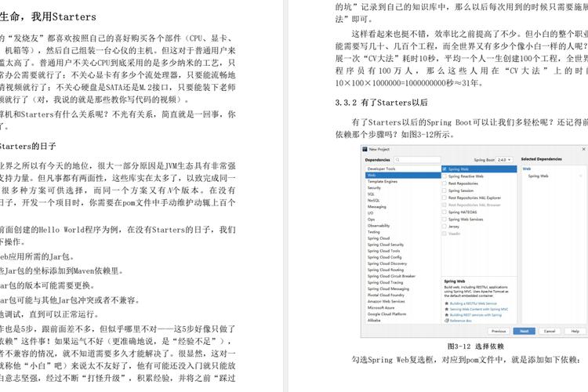Click the Previous button
Viewport: 588px width, 392px height.
click(498, 331)
